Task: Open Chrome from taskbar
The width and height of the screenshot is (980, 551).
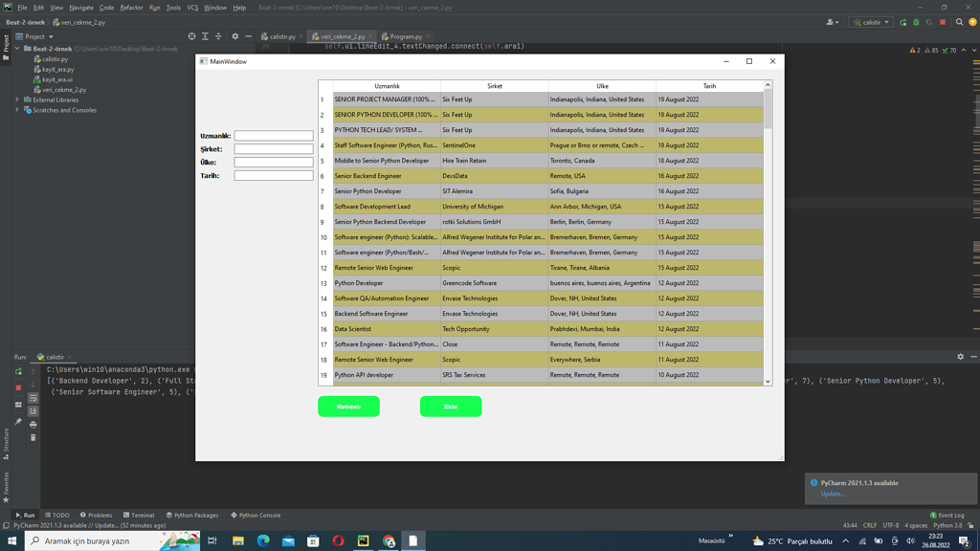Action: 389,541
